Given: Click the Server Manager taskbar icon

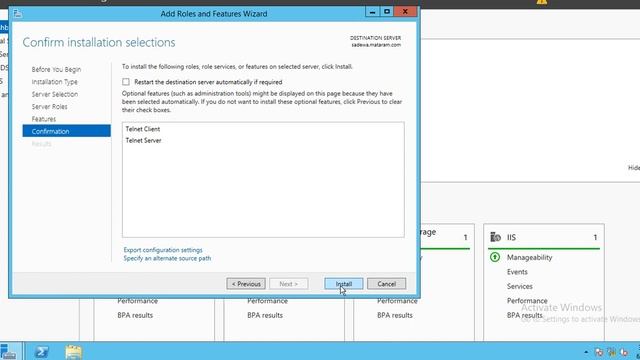Looking at the screenshot, I should pyautogui.click(x=8, y=351).
